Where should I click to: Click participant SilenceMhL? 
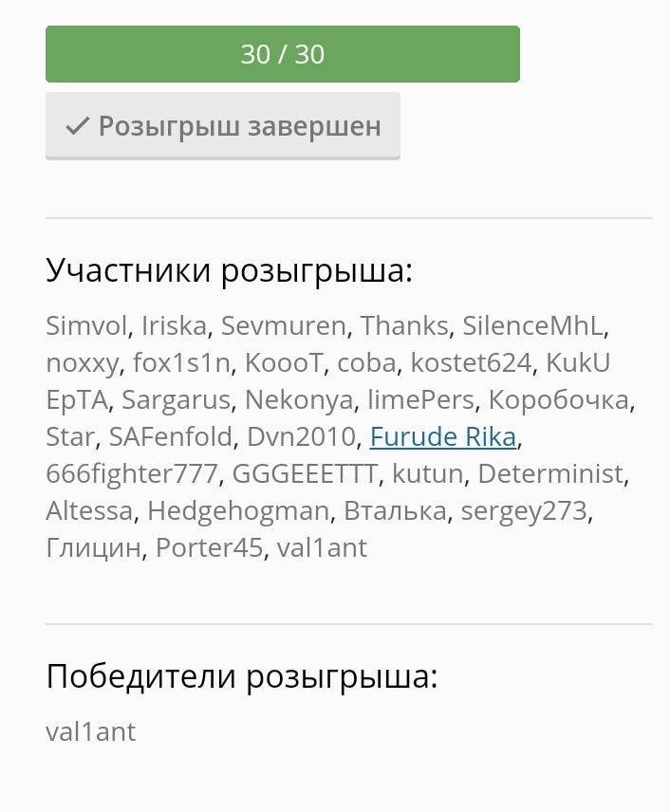point(532,325)
